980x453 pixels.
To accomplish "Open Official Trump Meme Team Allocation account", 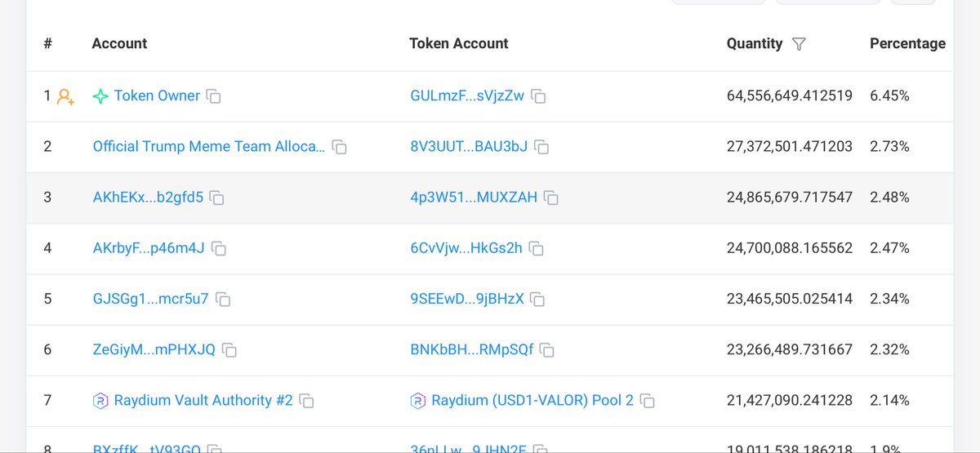I will coord(208,147).
